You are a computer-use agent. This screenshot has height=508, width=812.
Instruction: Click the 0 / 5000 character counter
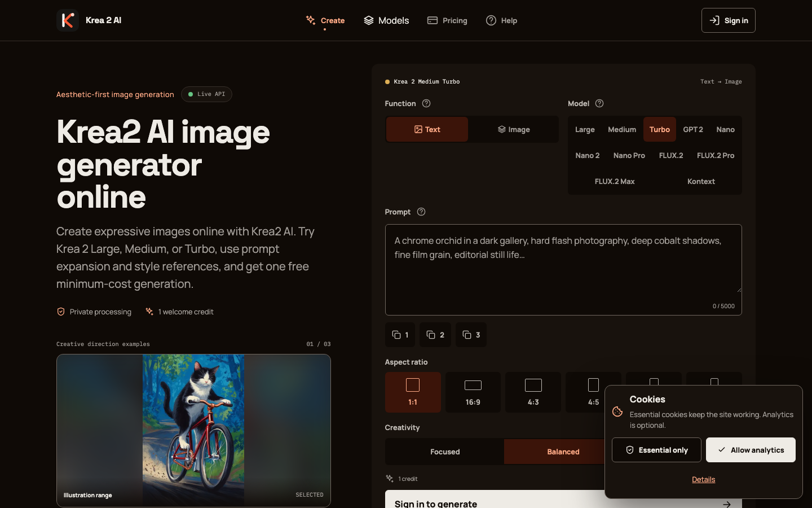click(x=724, y=306)
